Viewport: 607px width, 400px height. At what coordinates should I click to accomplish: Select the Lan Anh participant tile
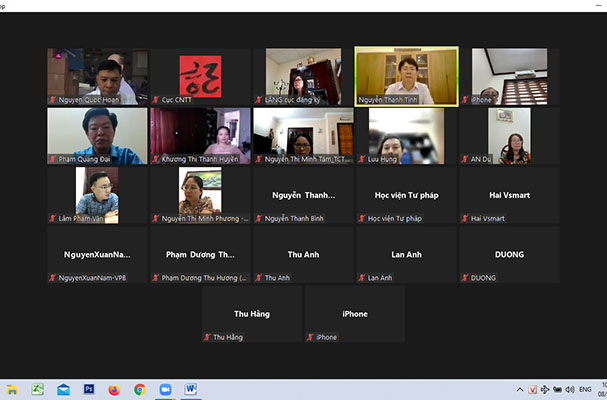pos(406,255)
